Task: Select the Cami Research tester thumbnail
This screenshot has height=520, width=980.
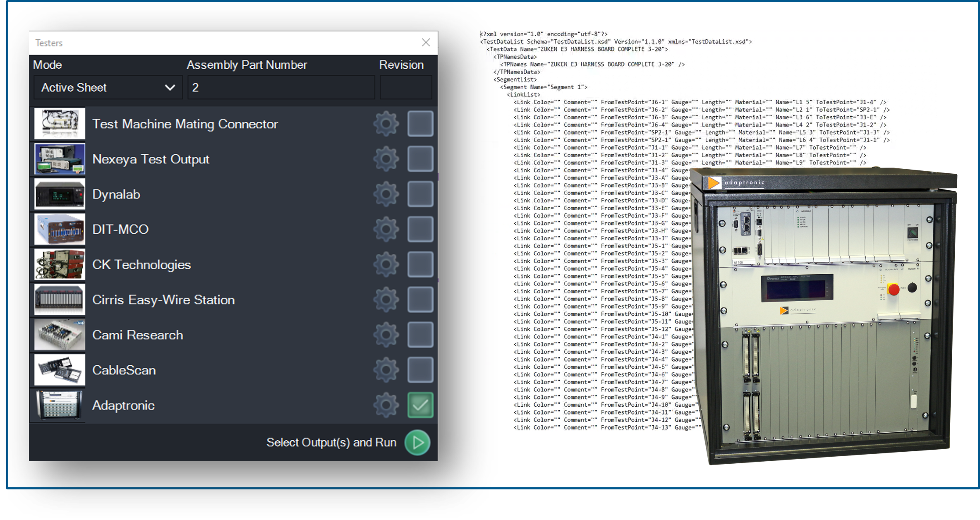Action: (60, 335)
